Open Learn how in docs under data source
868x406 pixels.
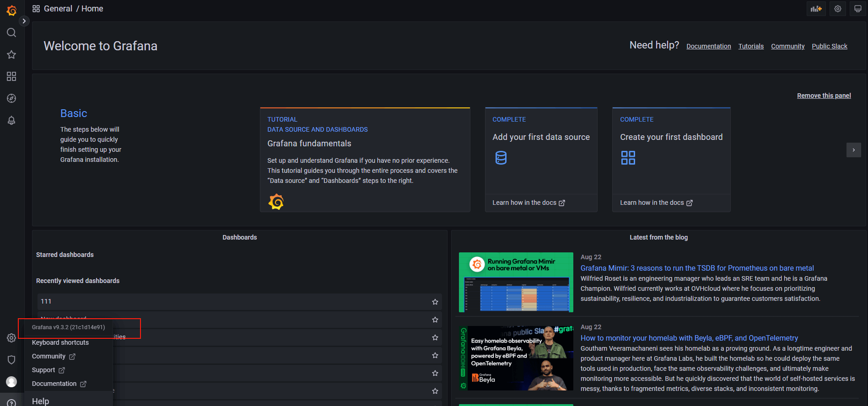coord(529,203)
